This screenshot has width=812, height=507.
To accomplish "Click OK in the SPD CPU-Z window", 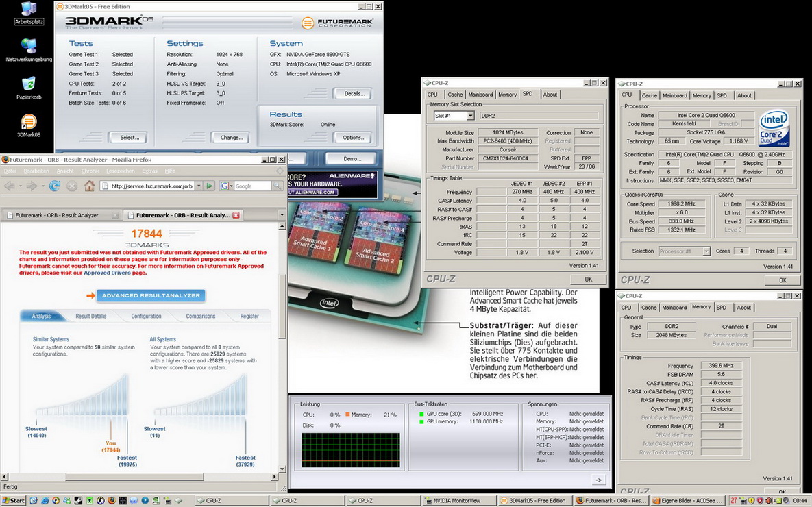I will point(589,279).
